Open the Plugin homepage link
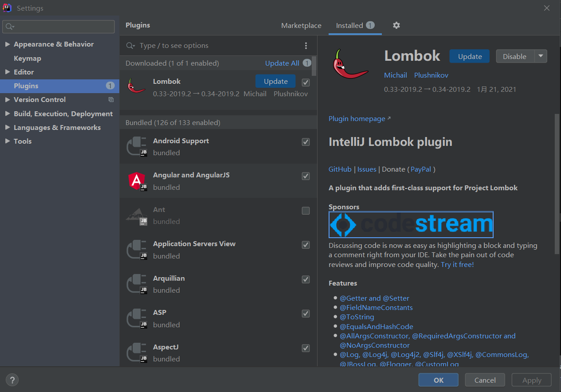Screen dimensions: 561x392 [357, 119]
